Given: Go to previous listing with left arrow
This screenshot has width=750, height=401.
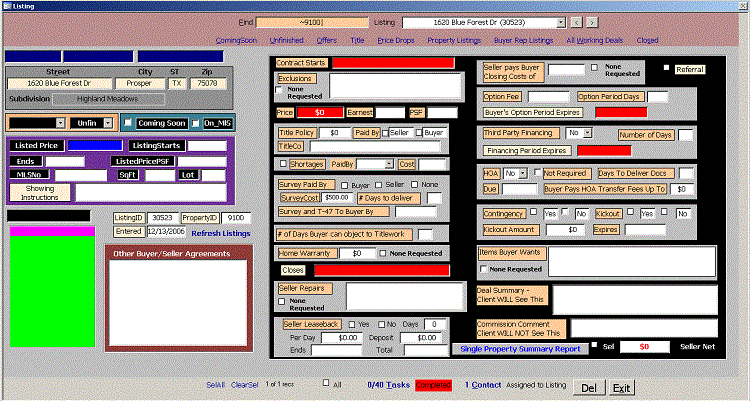Looking at the screenshot, I should 577,21.
